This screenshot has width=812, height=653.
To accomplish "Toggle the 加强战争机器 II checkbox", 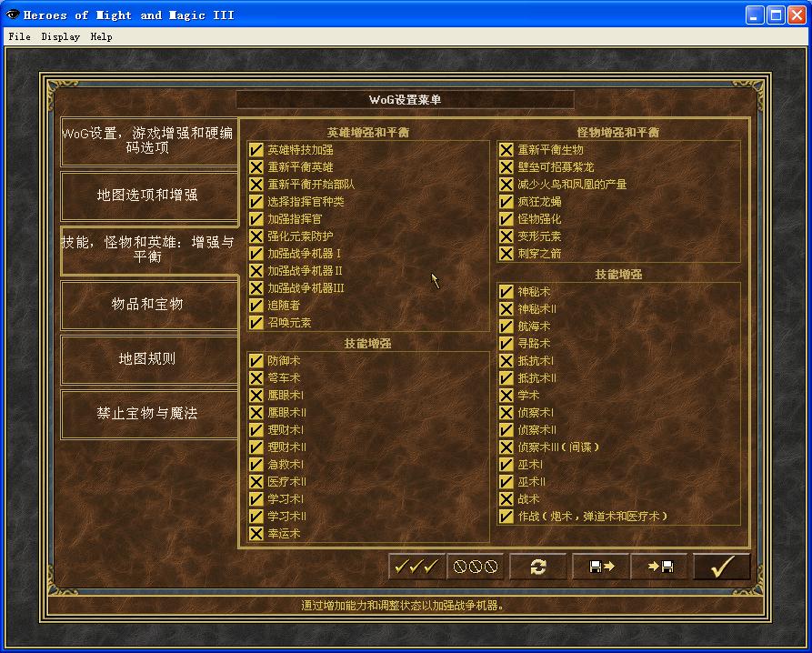I will pos(256,271).
